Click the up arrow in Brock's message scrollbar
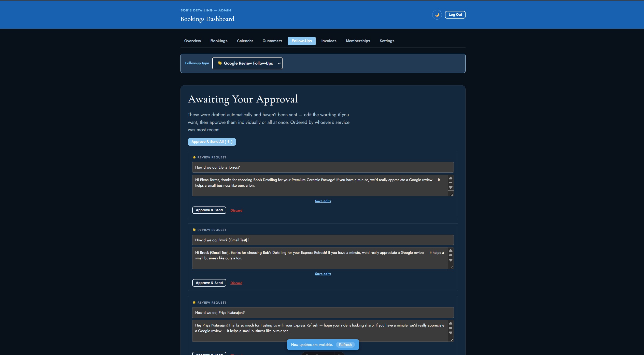 point(451,251)
